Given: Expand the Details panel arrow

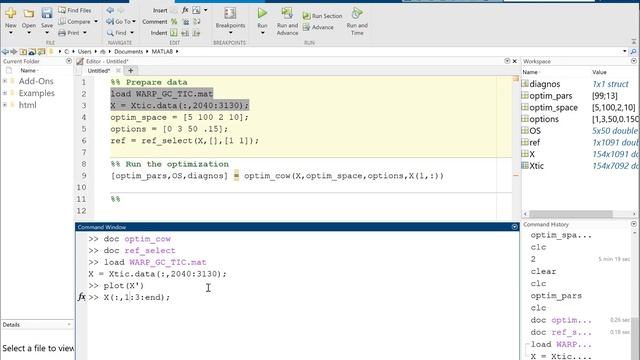Looking at the screenshot, I should coord(69,324).
